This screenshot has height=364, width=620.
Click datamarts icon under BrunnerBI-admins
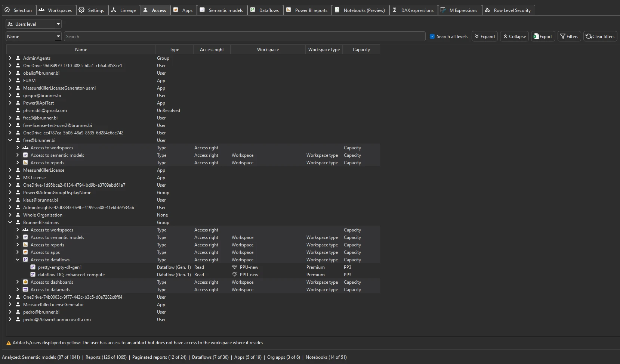point(25,289)
